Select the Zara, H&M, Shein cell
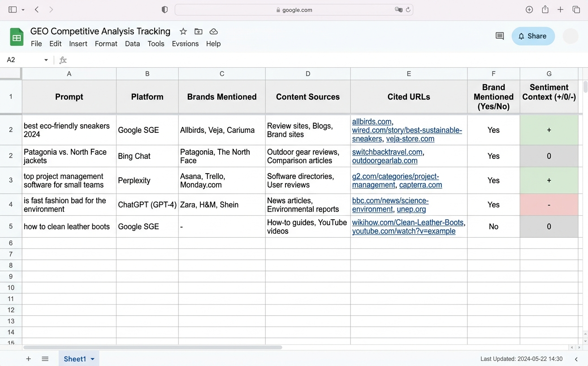 222,205
